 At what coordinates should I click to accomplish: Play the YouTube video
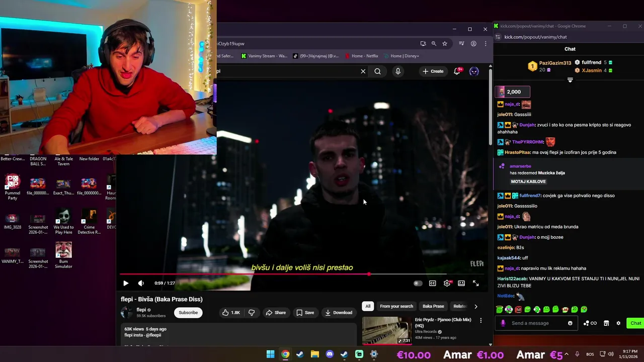click(x=126, y=283)
